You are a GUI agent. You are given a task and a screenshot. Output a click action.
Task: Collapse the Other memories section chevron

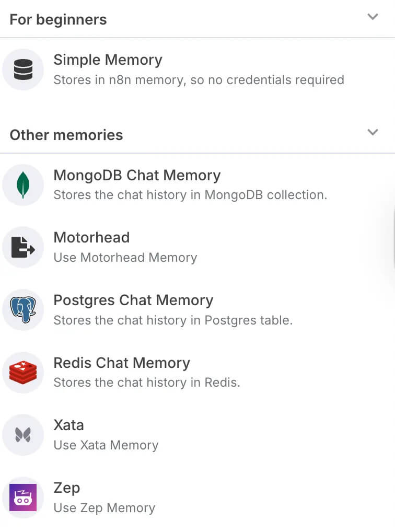coord(373,132)
